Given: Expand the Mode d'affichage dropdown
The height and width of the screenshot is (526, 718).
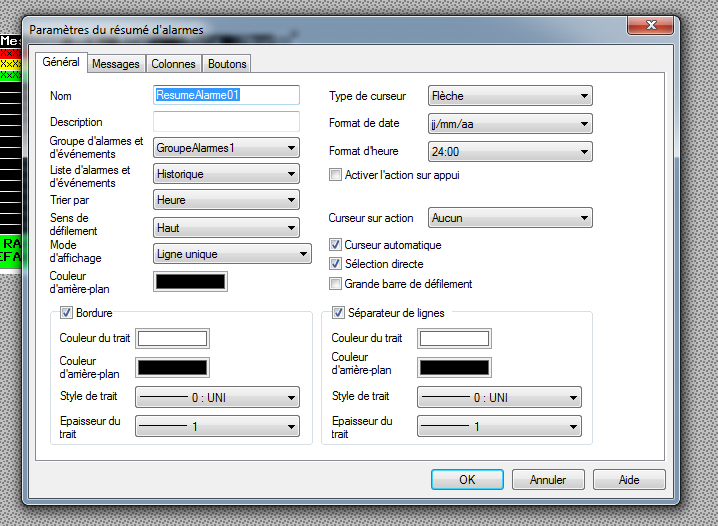Looking at the screenshot, I should pyautogui.click(x=232, y=254).
